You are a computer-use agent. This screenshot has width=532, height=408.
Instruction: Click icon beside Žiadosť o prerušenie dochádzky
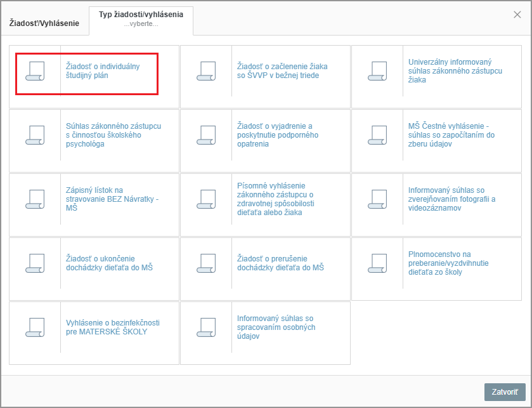click(206, 263)
